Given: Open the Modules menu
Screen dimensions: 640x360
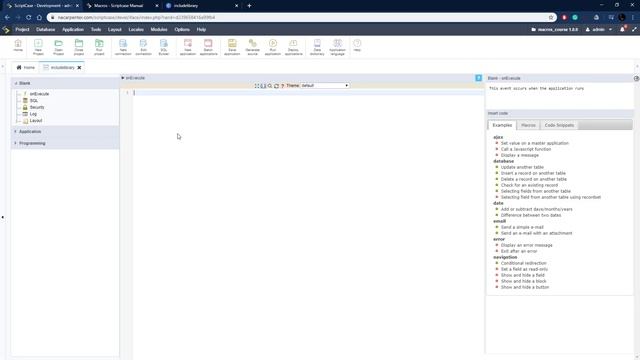Looking at the screenshot, I should click(159, 29).
